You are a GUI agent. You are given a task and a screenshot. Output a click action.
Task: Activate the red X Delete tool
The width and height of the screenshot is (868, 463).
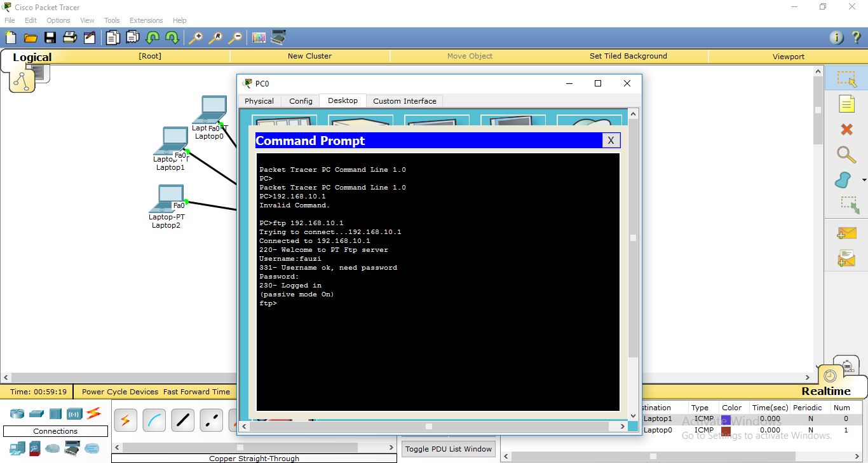pos(846,129)
